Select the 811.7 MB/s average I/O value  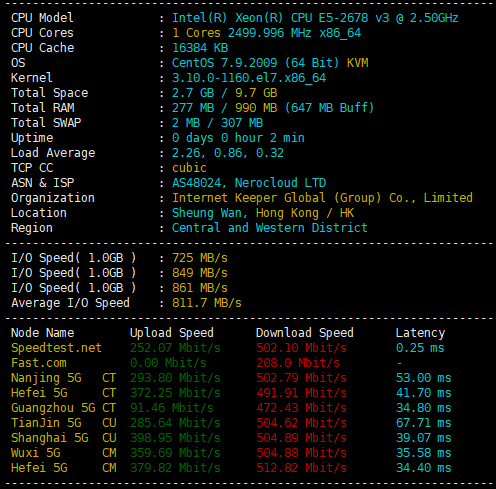point(207,303)
